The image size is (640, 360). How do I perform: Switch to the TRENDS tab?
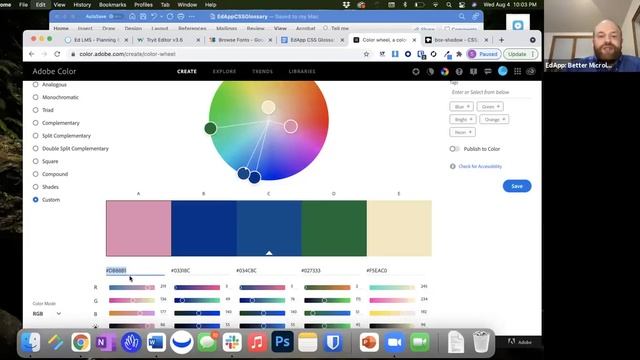(x=262, y=71)
